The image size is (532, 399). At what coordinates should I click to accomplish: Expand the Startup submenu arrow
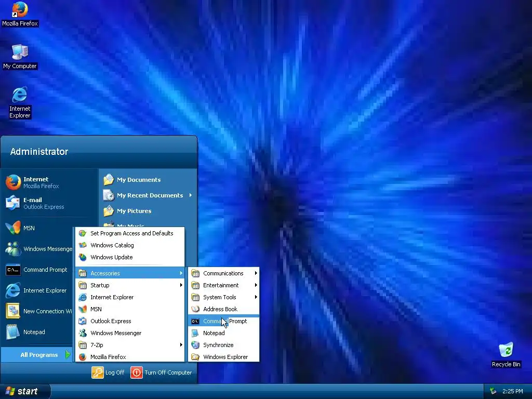[181, 285]
